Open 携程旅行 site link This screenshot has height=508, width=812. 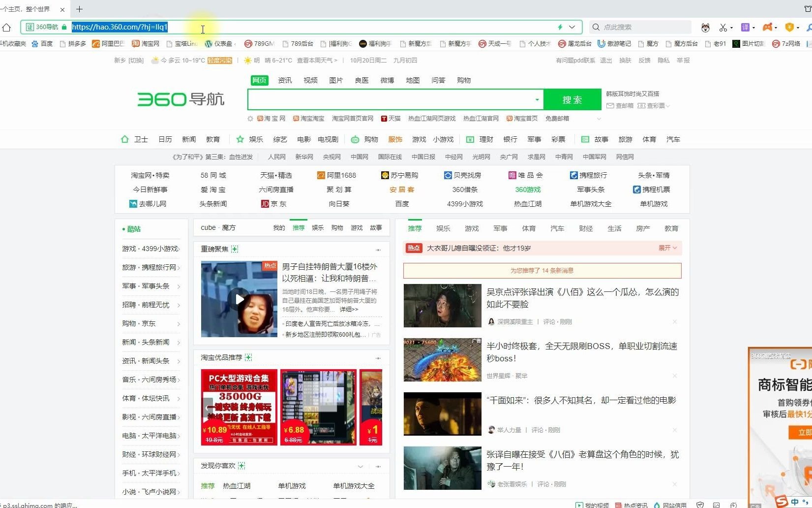point(588,175)
